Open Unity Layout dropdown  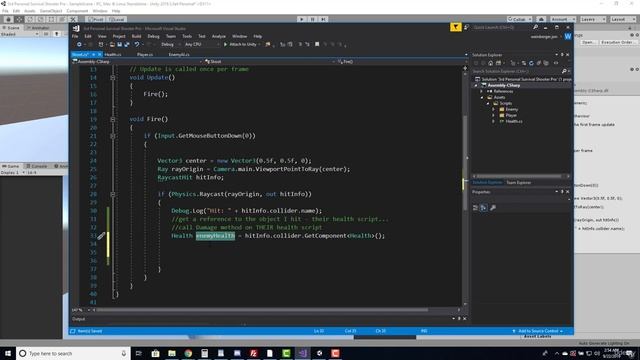click(622, 19)
